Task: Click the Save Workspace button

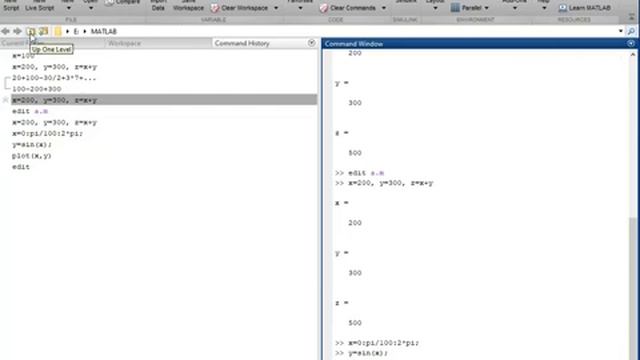Action: pyautogui.click(x=188, y=5)
